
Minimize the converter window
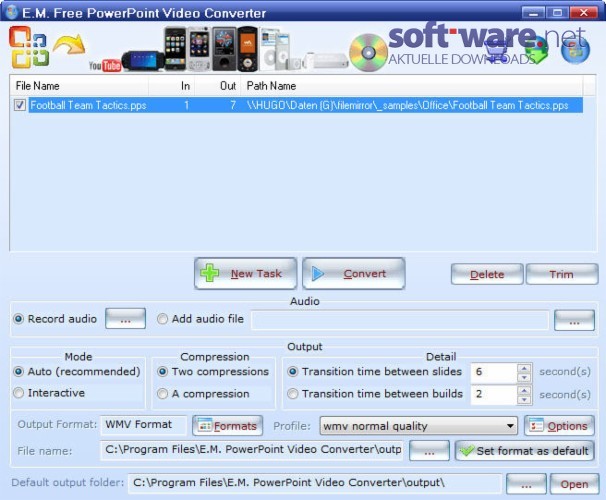coord(534,13)
